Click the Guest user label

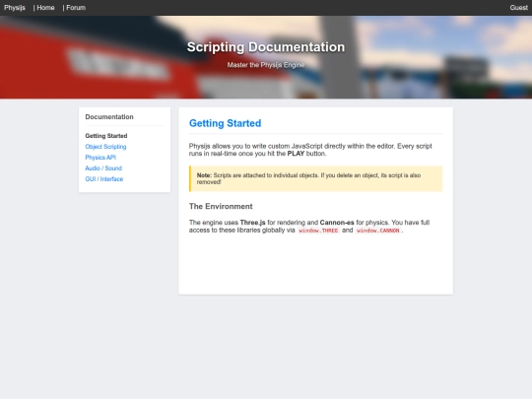pos(519,8)
